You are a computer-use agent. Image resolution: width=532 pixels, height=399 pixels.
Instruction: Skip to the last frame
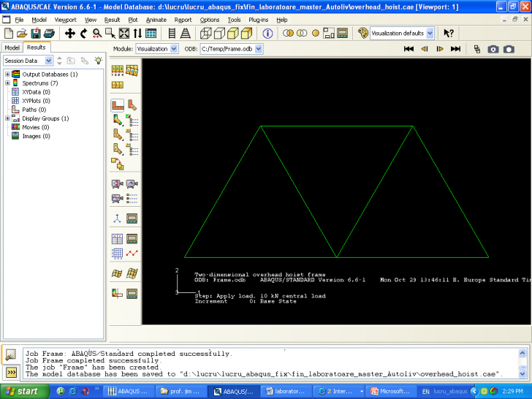pos(455,49)
